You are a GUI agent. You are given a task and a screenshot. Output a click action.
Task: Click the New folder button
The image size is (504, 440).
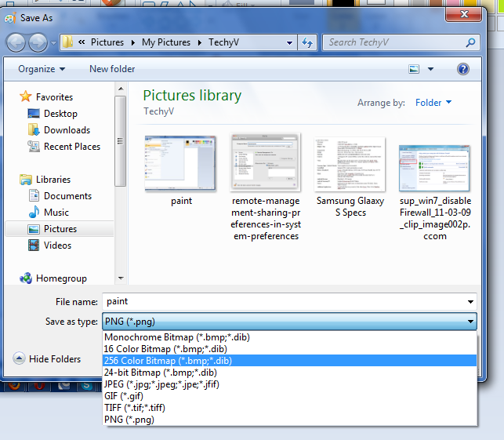112,69
